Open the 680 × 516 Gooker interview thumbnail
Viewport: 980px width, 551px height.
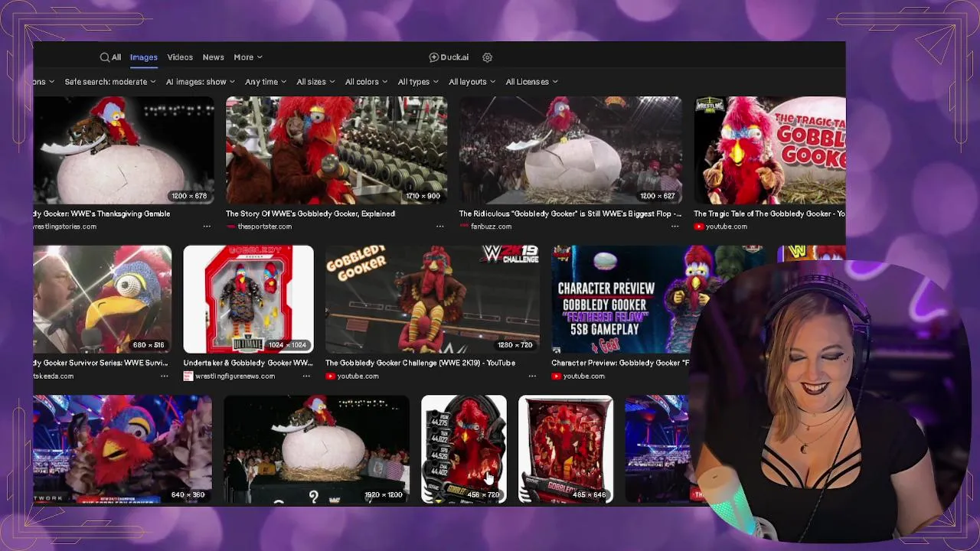point(103,299)
